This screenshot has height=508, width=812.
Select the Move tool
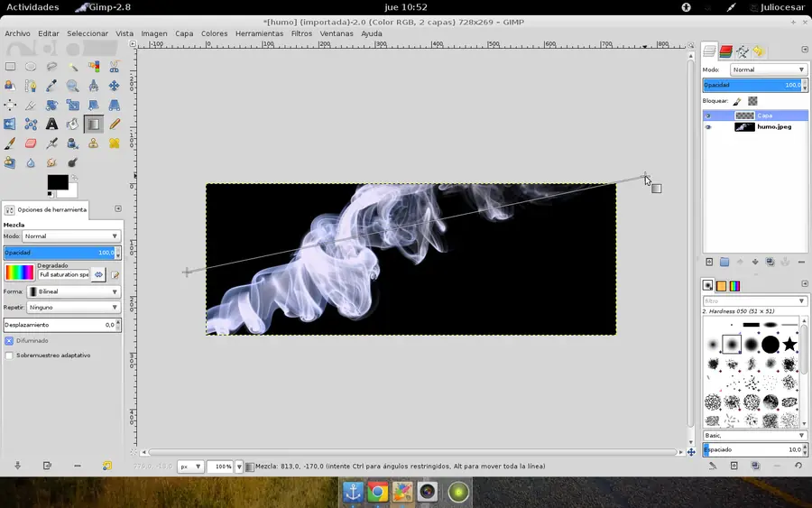[x=115, y=87]
